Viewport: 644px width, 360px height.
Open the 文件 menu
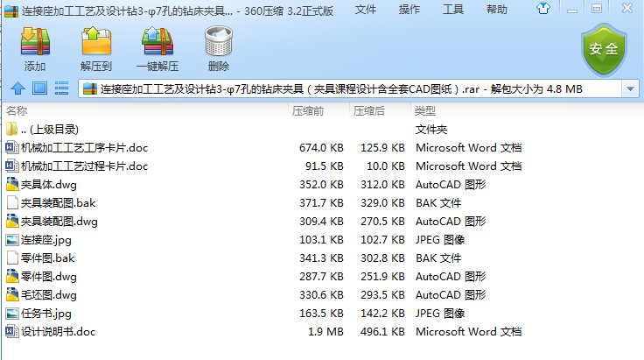366,9
